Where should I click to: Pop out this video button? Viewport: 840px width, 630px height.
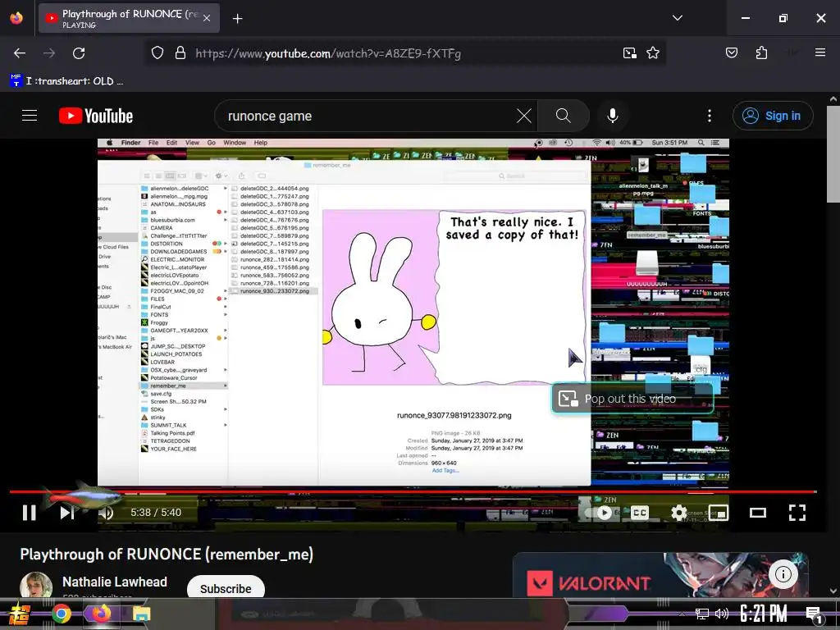(632, 399)
